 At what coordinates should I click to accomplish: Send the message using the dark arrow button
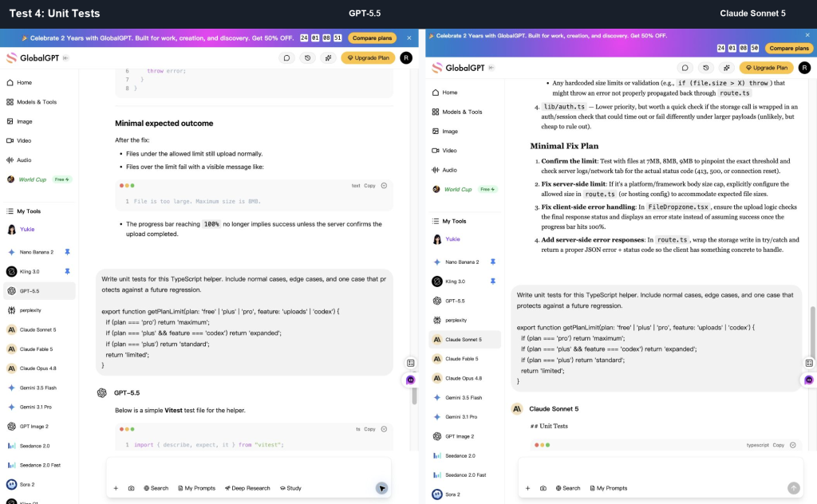point(382,488)
